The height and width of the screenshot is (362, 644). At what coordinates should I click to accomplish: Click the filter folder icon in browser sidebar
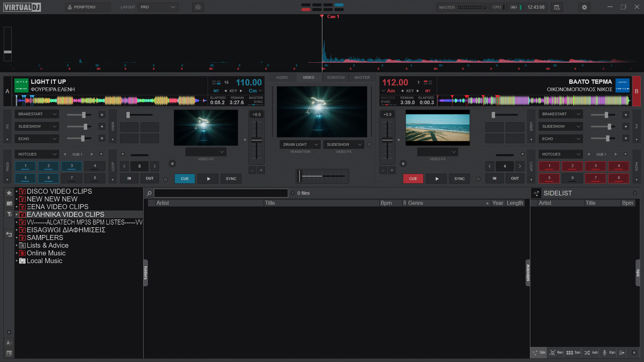point(9,214)
